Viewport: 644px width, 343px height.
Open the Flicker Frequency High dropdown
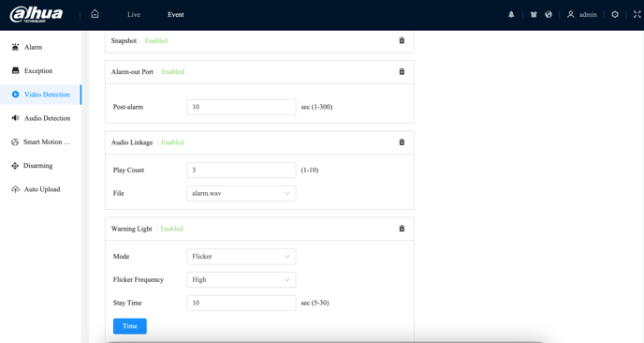click(241, 279)
